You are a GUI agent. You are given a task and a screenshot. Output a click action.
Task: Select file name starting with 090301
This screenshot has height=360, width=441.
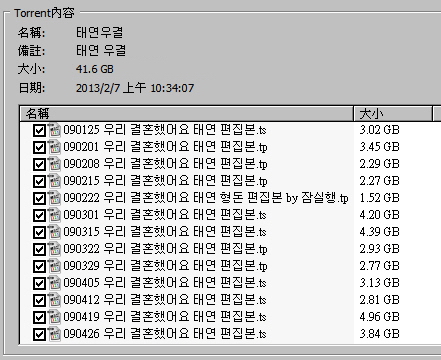(165, 215)
